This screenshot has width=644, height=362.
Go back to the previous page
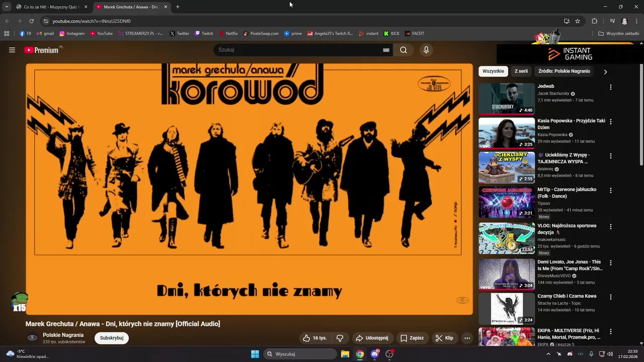[x=7, y=21]
